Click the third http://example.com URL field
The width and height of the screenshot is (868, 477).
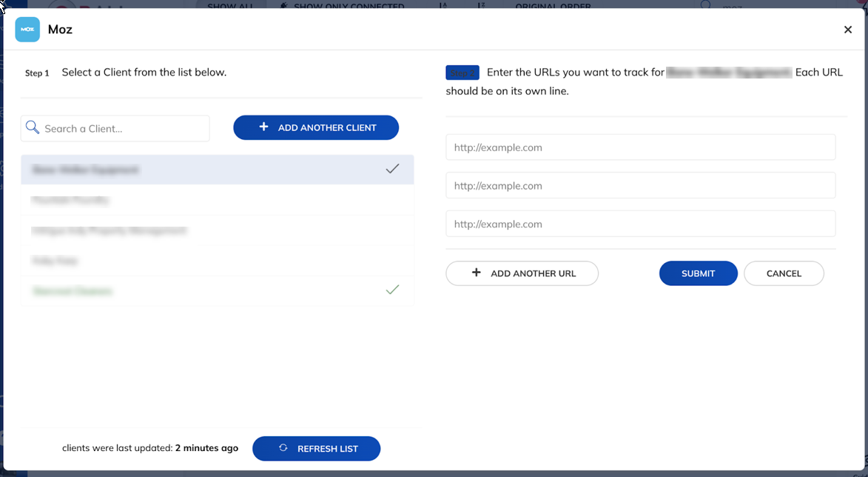tap(641, 224)
